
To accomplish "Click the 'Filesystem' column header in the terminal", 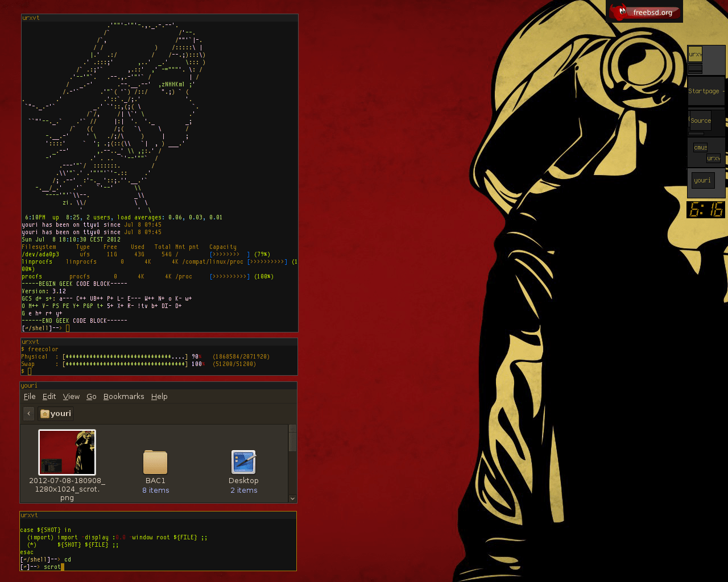I will coord(39,247).
